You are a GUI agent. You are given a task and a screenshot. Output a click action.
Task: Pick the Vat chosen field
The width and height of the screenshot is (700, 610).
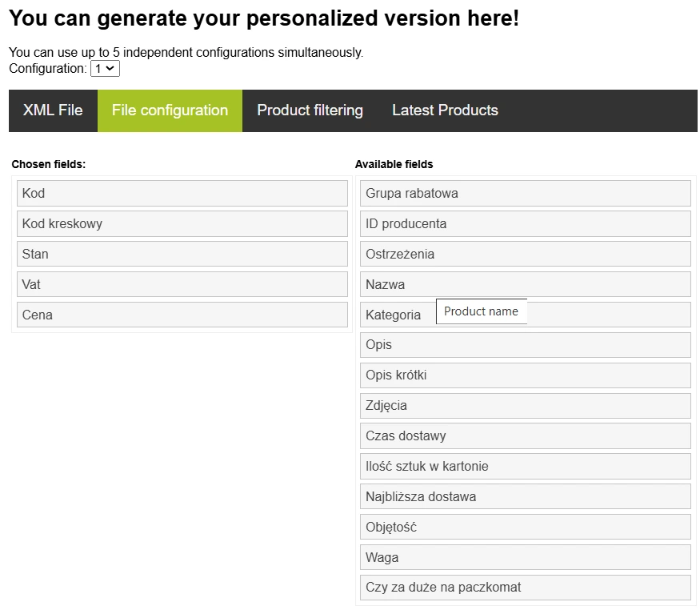pos(182,284)
